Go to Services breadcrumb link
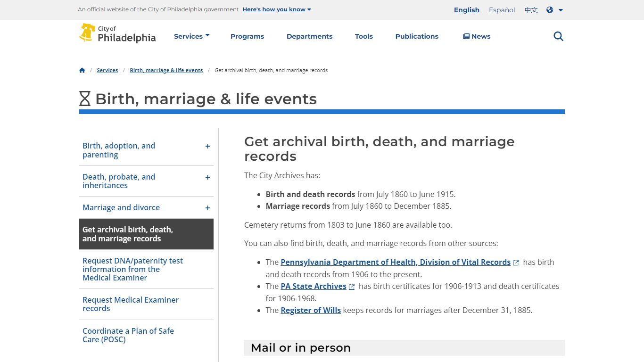Image resolution: width=644 pixels, height=362 pixels. pos(107,70)
